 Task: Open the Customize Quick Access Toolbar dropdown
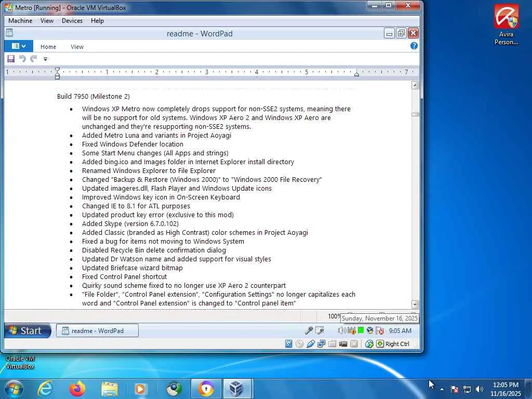coord(45,59)
